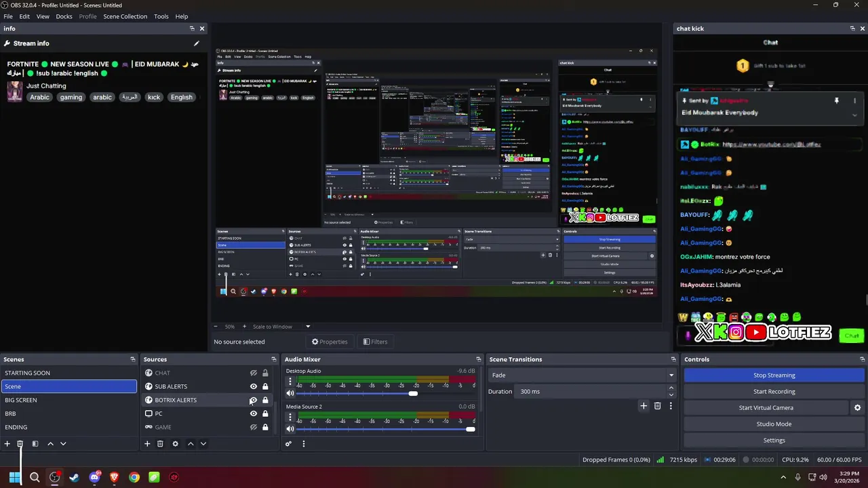Unlock the GAME source
The image size is (868, 488).
click(x=265, y=427)
